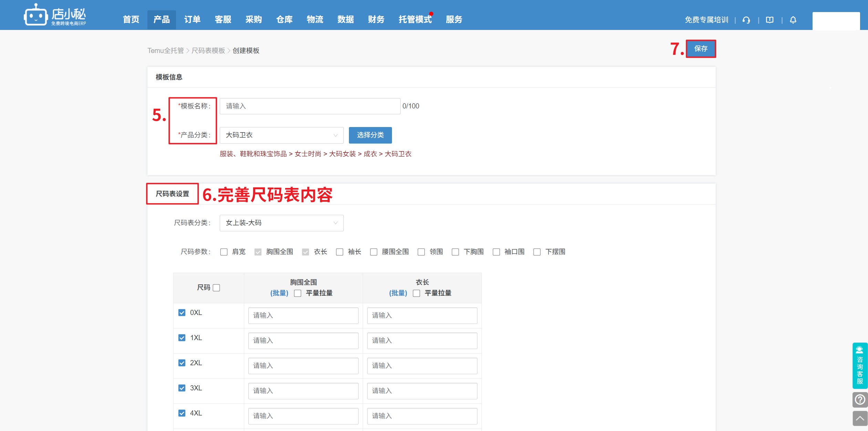Toggle 平量拉量 checkbox under 胸围全围
This screenshot has width=868, height=431.
click(298, 293)
